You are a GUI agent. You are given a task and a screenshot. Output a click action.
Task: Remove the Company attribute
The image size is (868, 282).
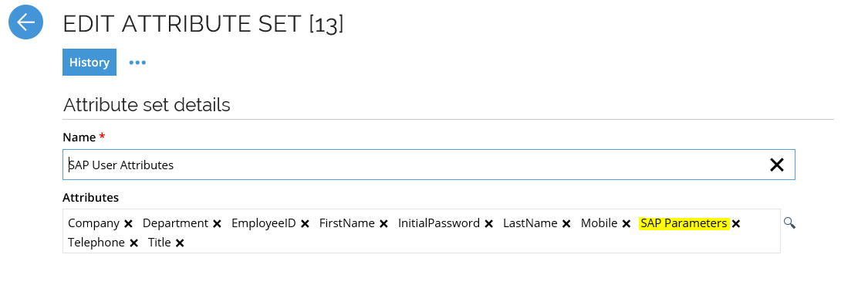[x=128, y=224]
